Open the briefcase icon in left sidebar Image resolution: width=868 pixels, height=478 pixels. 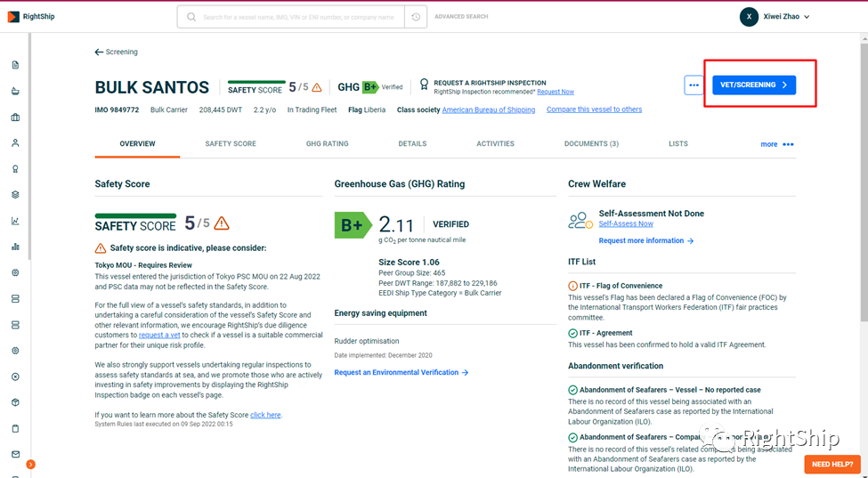(x=15, y=117)
